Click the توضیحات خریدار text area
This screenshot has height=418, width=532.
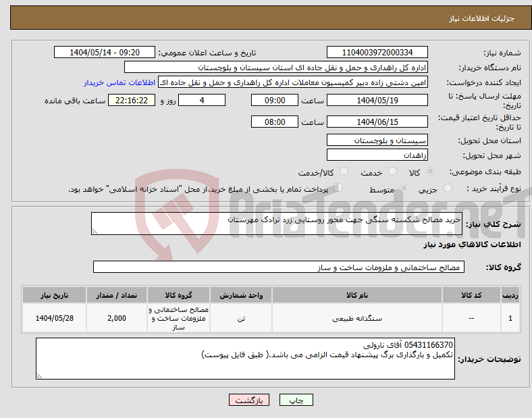point(245,359)
